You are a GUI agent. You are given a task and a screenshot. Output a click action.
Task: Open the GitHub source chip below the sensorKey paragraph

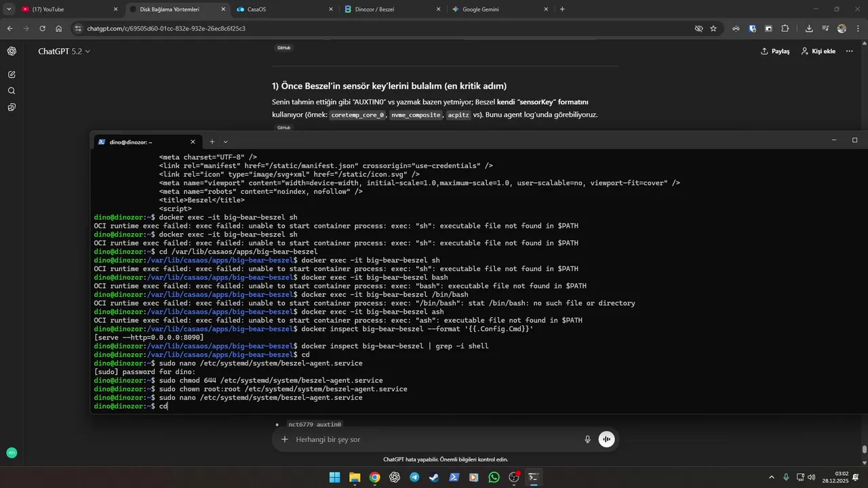coord(283,127)
